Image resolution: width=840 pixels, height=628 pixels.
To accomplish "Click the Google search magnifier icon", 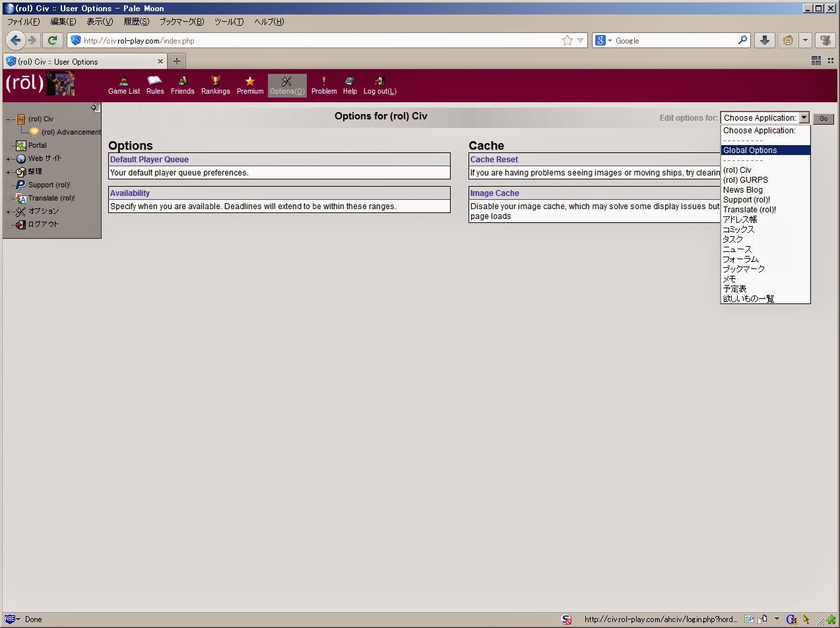I will coord(742,40).
